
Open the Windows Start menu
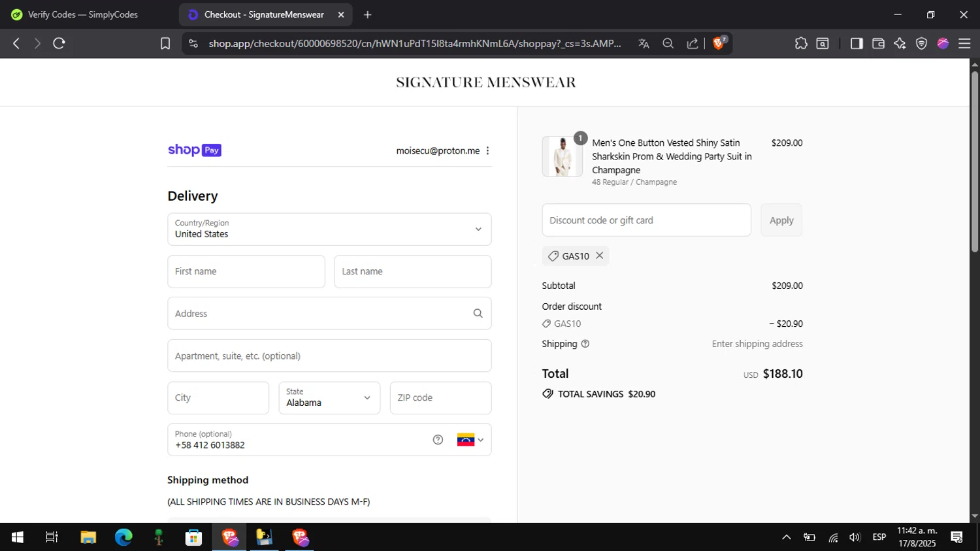[x=18, y=537]
